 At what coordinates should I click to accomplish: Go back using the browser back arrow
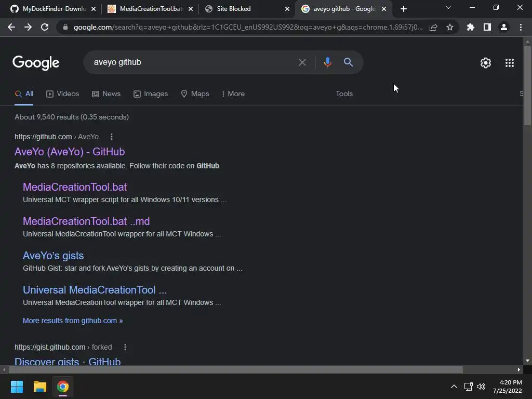(11, 27)
